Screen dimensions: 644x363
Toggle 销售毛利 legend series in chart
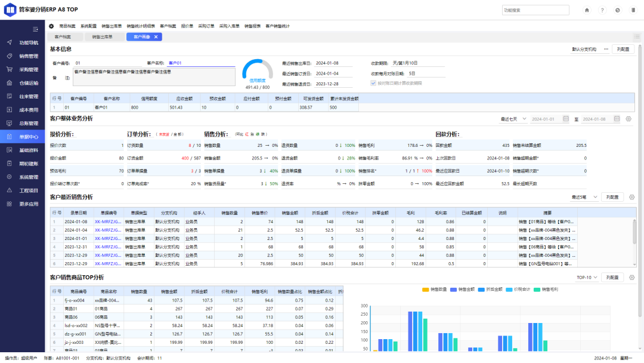546,290
